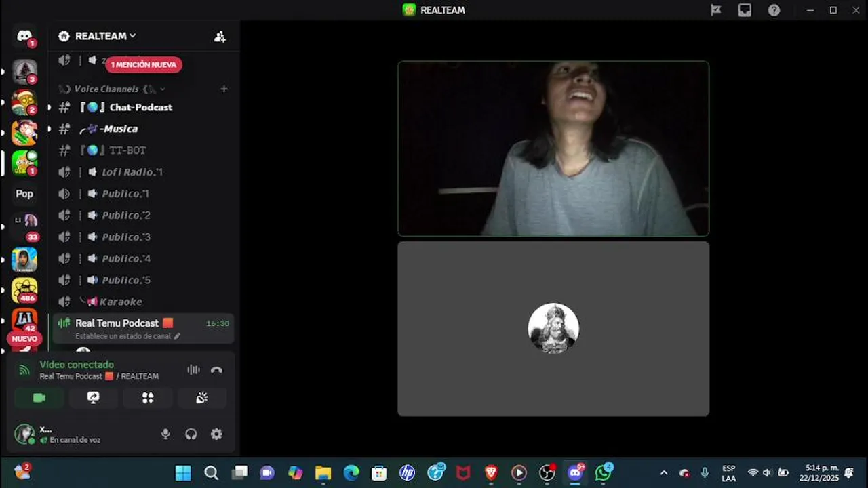The image size is (868, 488).
Task: Open OBS Studio from taskbar
Action: tap(547, 472)
